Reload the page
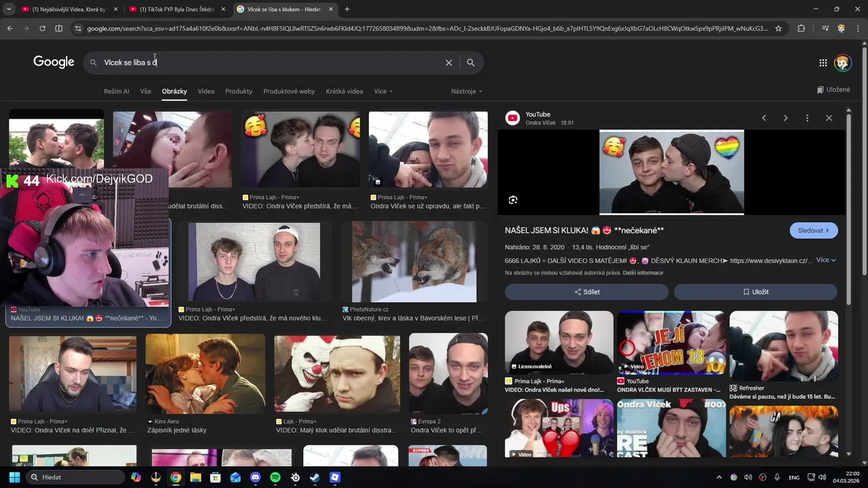Screen dimensions: 868x488 coord(42,28)
